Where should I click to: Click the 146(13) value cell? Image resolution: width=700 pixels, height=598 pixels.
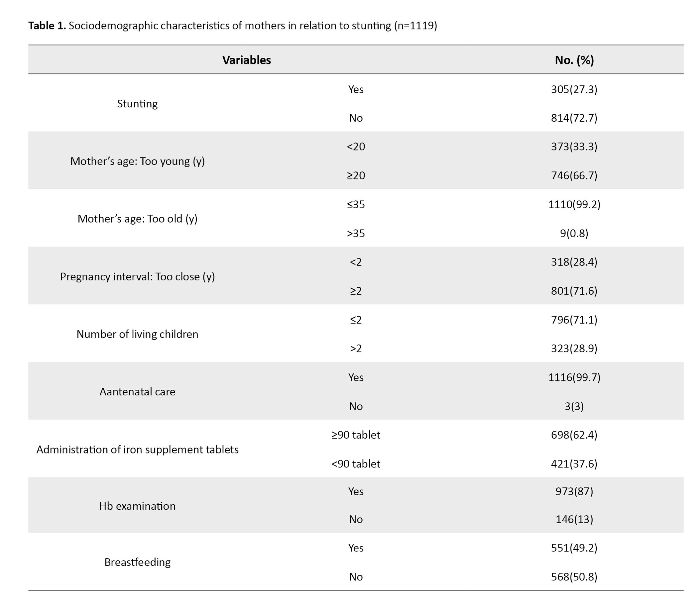(574, 519)
